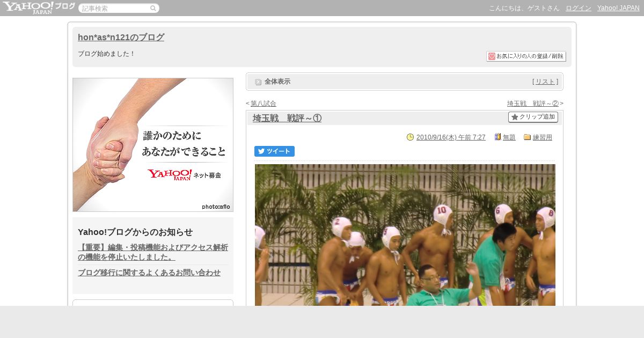Viewport: 644px width, 338px height.
Task: Open the リスト view link
Action: 545,82
